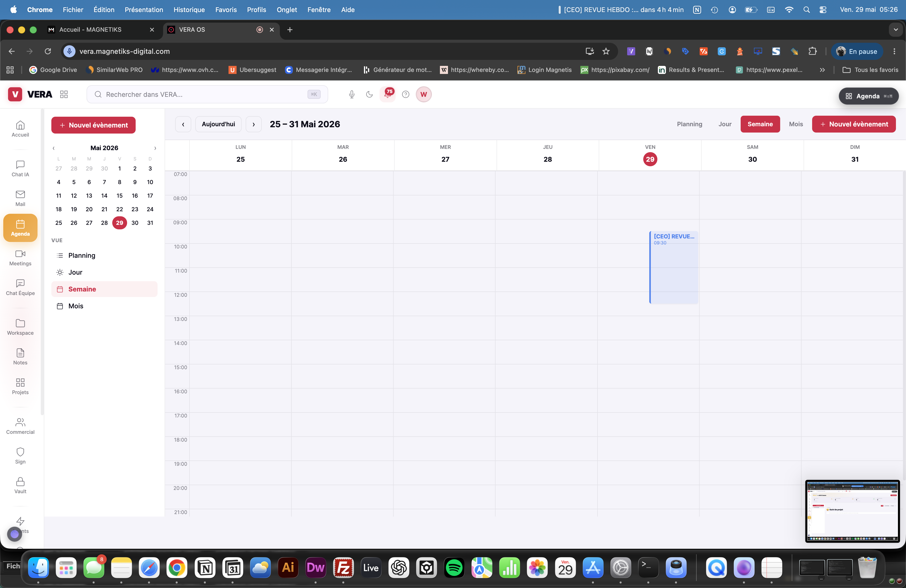The width and height of the screenshot is (906, 588).
Task: Activate the microphone voice input icon
Action: click(352, 94)
